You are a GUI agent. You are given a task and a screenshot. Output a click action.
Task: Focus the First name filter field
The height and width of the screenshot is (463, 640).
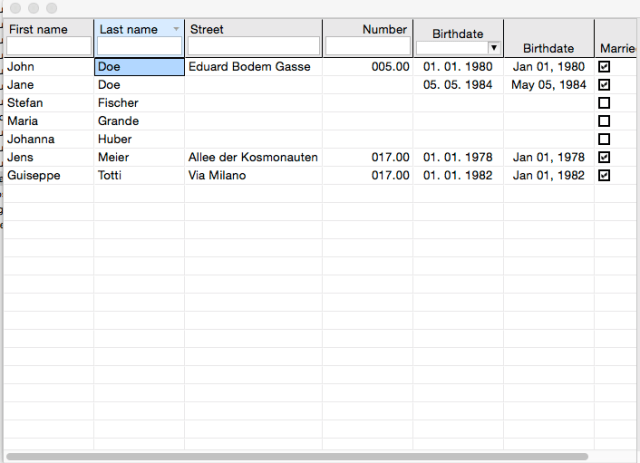(x=49, y=46)
